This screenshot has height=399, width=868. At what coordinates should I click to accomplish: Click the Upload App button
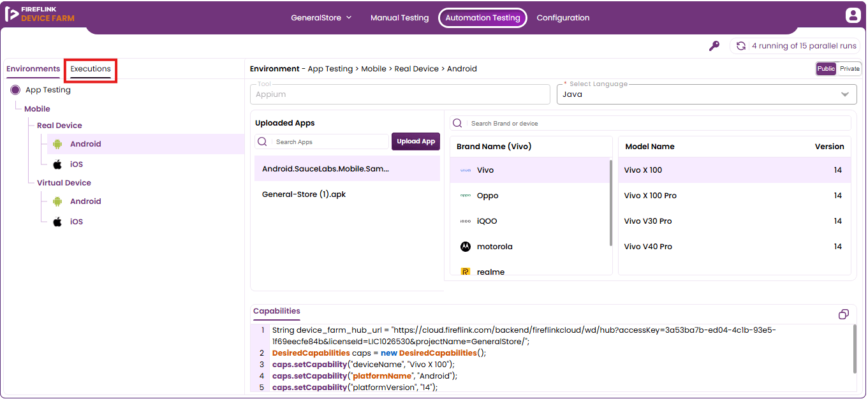click(x=416, y=141)
